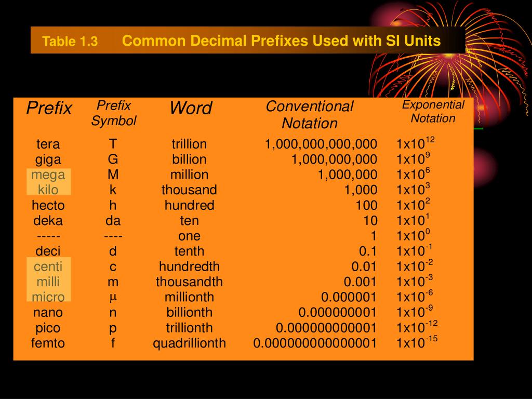
Task: Click the 'deci' prefix cell
Action: pos(48,251)
